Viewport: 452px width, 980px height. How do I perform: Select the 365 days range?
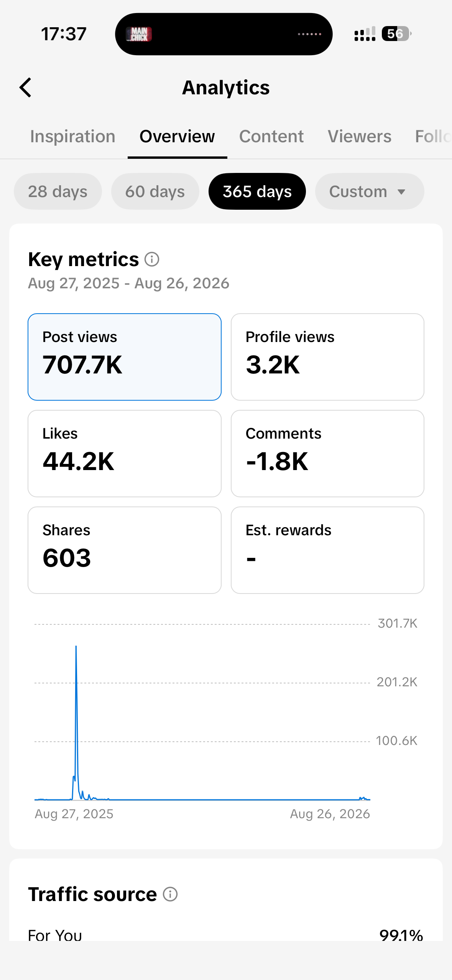257,191
